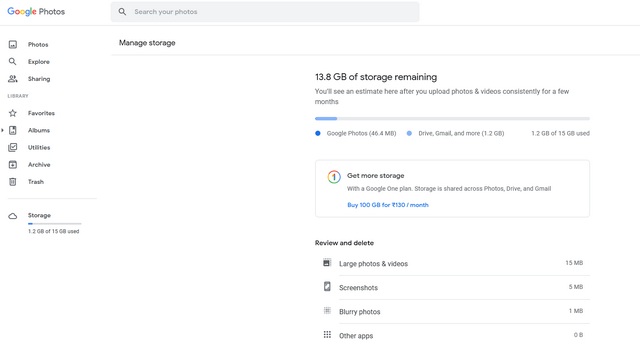Click the Utilities checkmark icon

[x=13, y=147]
